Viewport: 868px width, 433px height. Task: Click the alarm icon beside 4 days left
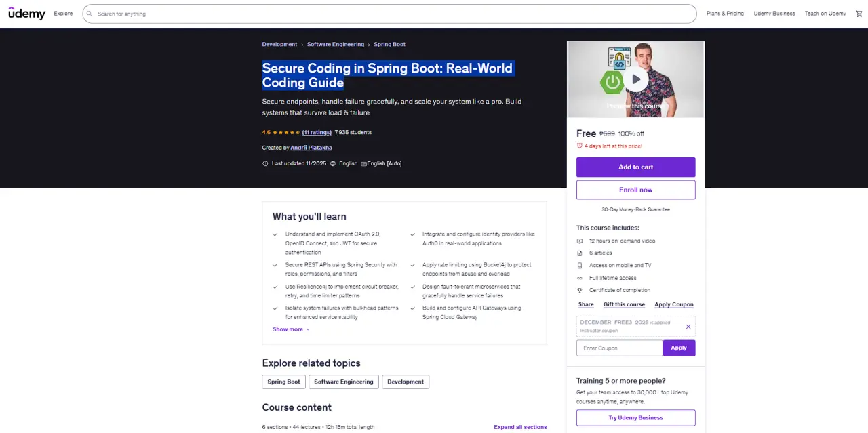(x=580, y=146)
